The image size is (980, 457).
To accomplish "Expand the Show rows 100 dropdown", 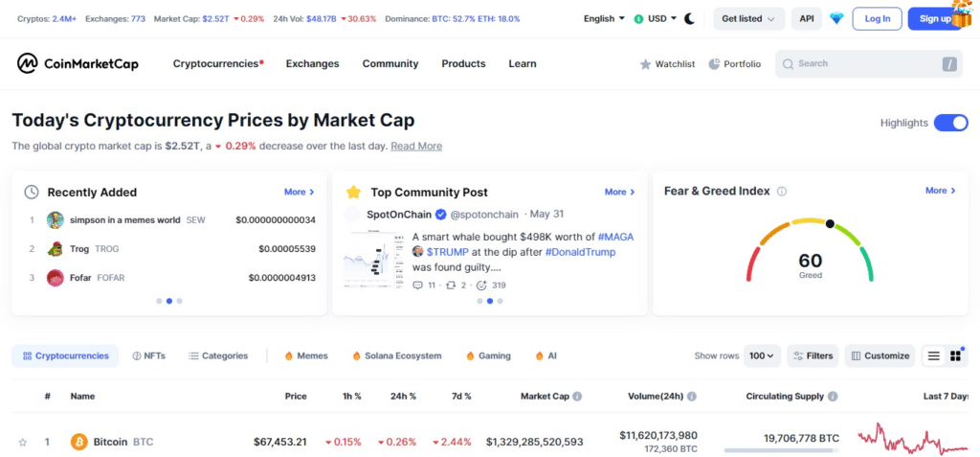I will [764, 355].
